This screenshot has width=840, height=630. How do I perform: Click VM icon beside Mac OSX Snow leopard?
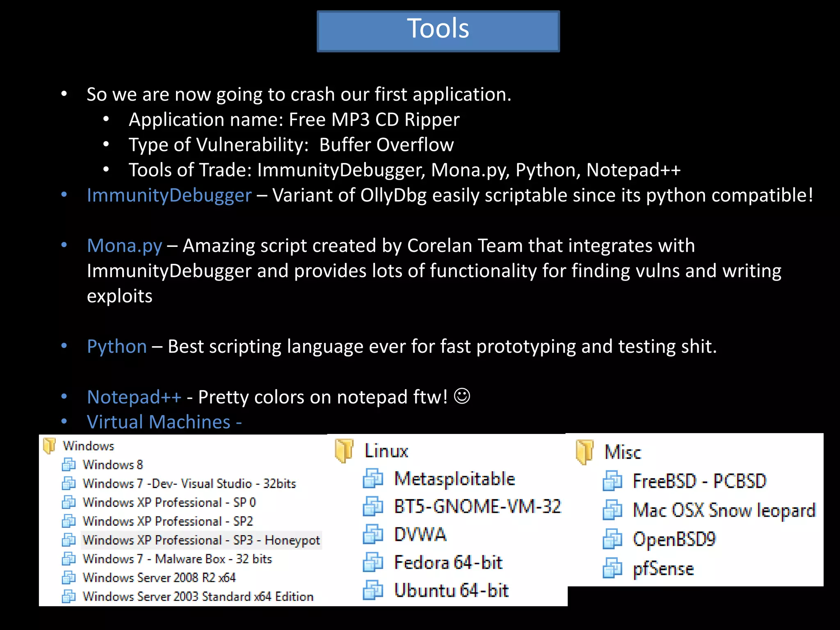tap(613, 510)
